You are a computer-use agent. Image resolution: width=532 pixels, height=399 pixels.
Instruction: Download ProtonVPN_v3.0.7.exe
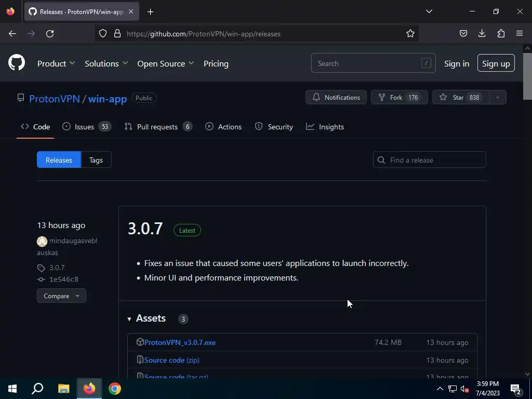click(180, 342)
